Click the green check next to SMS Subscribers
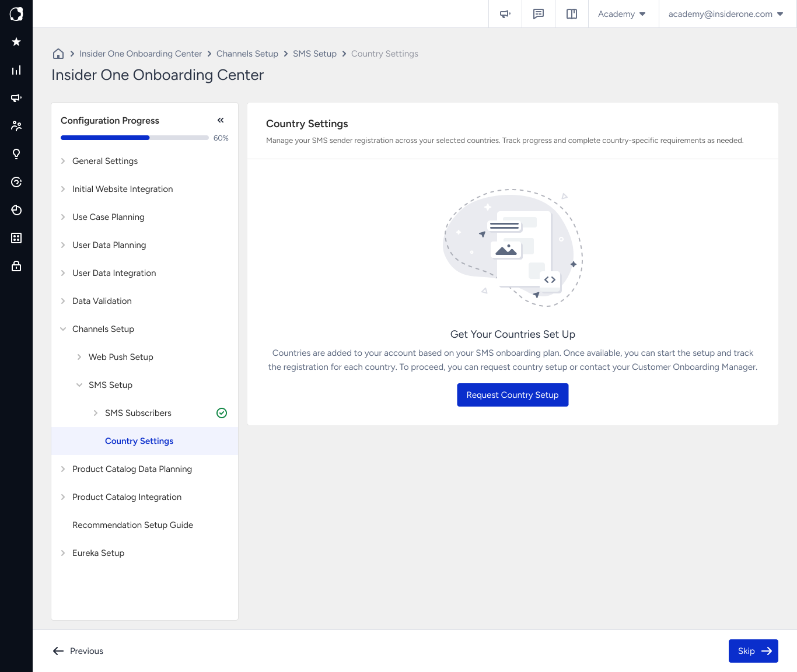 click(x=222, y=413)
